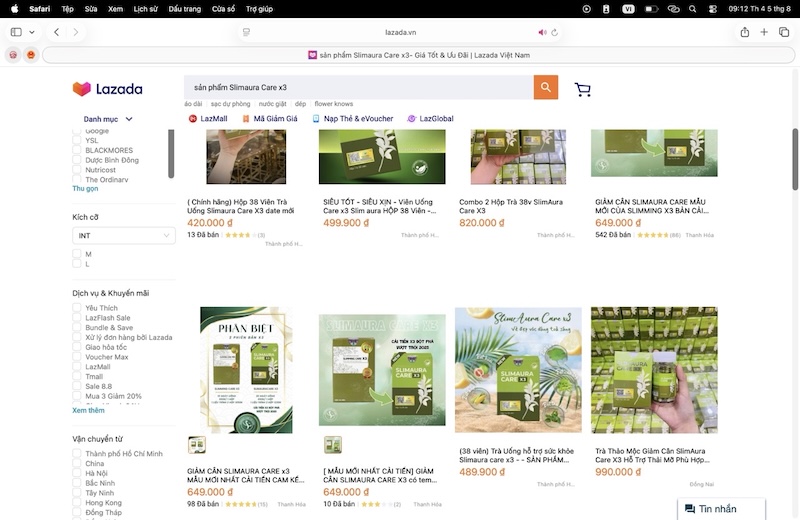Click the battery status icon
The width and height of the screenshot is (800, 520).
[651, 9]
